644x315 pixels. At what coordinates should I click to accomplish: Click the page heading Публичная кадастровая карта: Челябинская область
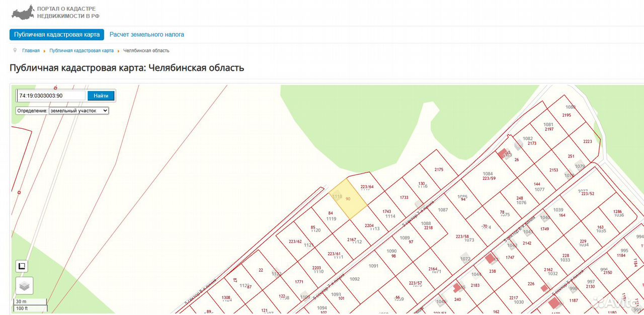[x=127, y=68]
